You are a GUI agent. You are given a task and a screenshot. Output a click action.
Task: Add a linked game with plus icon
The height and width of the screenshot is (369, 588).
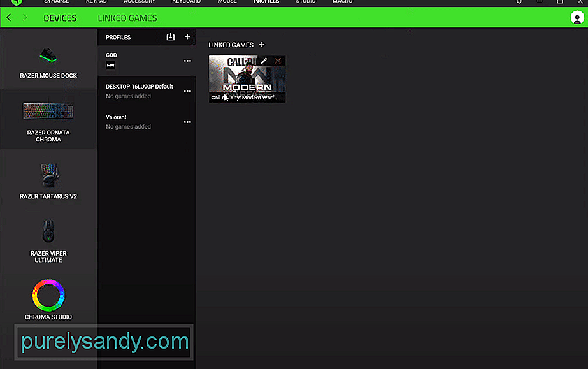click(262, 45)
